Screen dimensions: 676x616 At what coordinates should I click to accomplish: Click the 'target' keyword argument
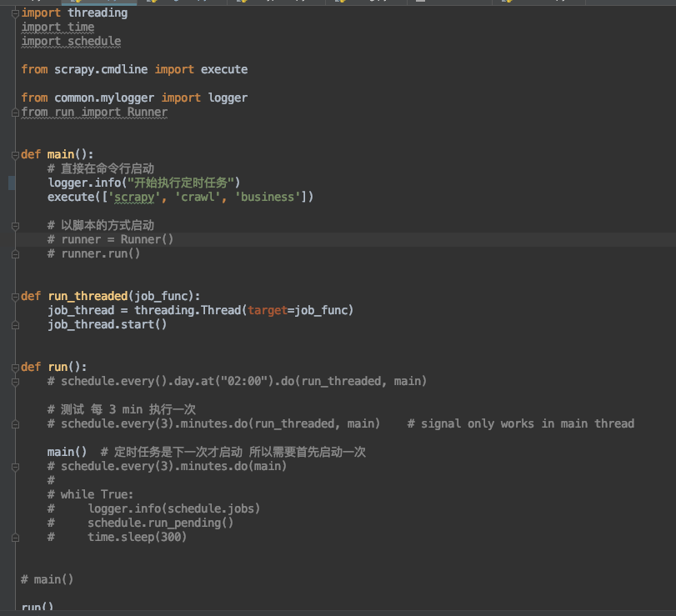tap(268, 310)
